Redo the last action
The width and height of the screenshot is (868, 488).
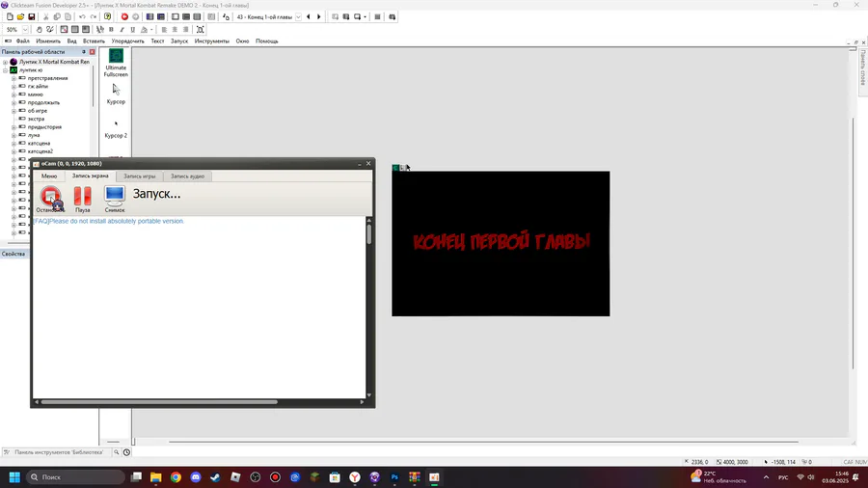(x=93, y=17)
